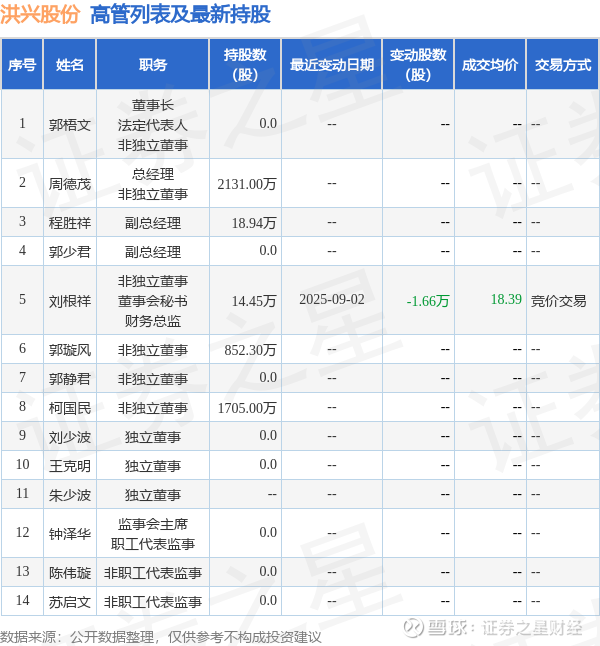Click the 高管列表及最新持股 heading

point(180,14)
